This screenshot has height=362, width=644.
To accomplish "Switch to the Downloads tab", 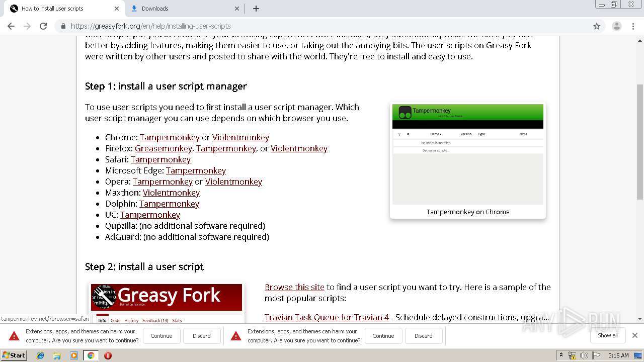I will coord(184,9).
